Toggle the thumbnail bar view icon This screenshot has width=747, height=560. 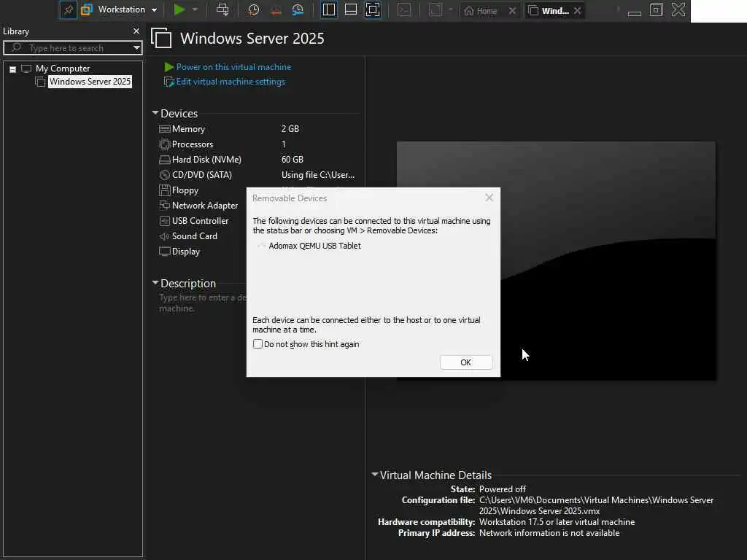pyautogui.click(x=351, y=10)
